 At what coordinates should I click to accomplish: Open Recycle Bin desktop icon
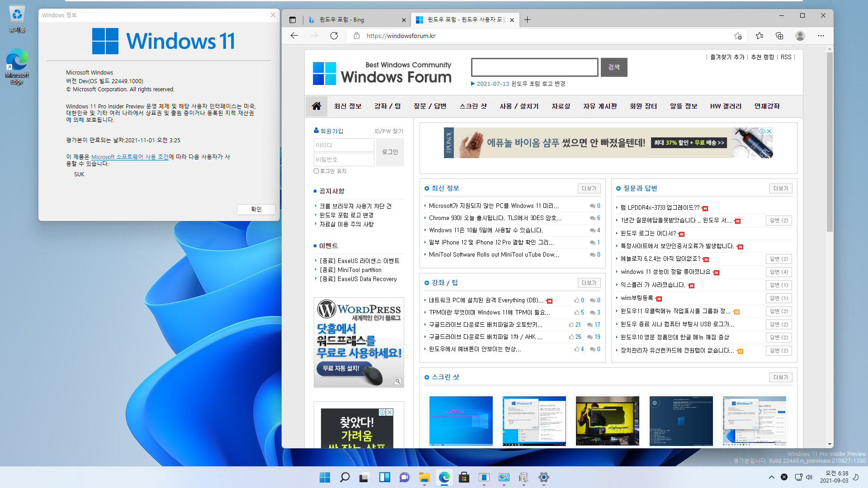[x=17, y=19]
